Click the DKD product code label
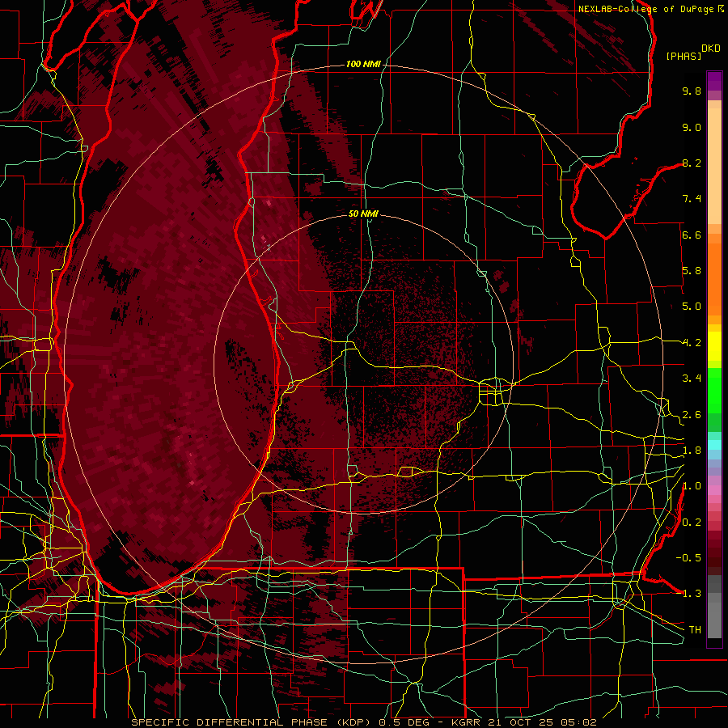Image resolution: width=728 pixels, height=728 pixels. 711,49
